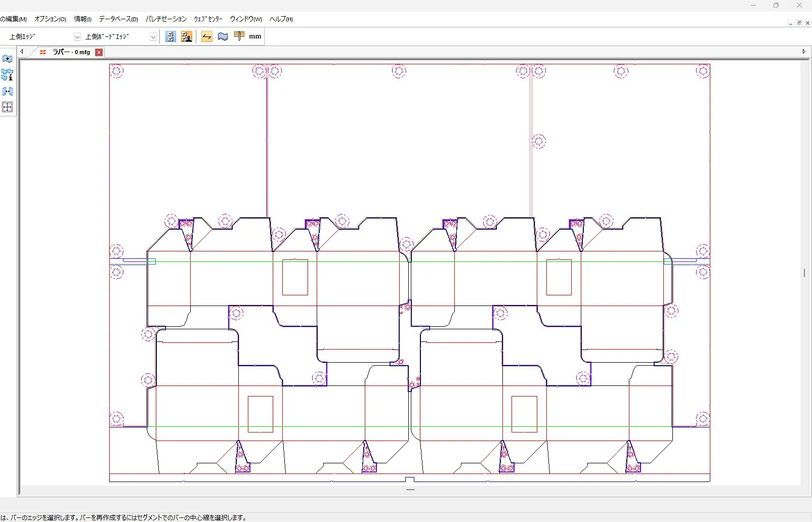Expand the 上側ボードエッジ dropdown
Screen dimensions: 812x522
pos(153,37)
